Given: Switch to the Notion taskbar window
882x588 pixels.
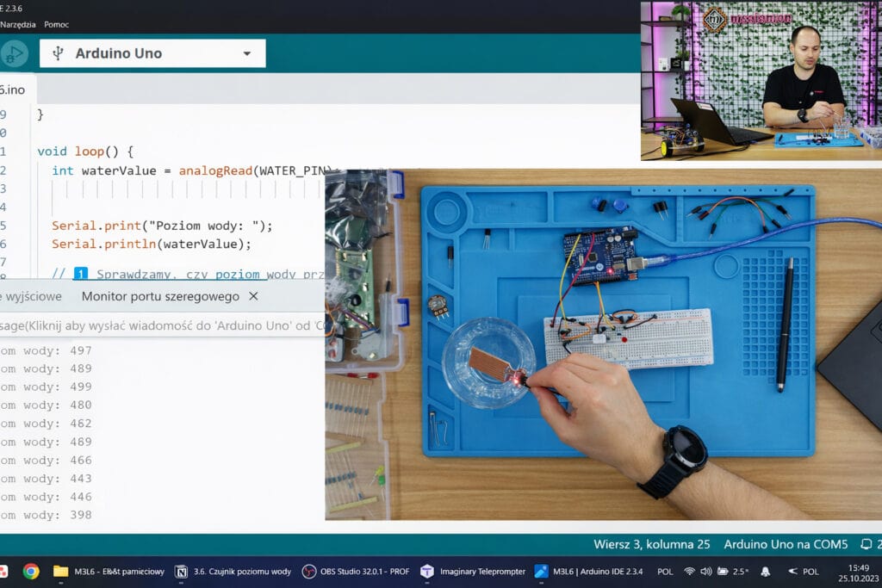Looking at the screenshot, I should 231,572.
